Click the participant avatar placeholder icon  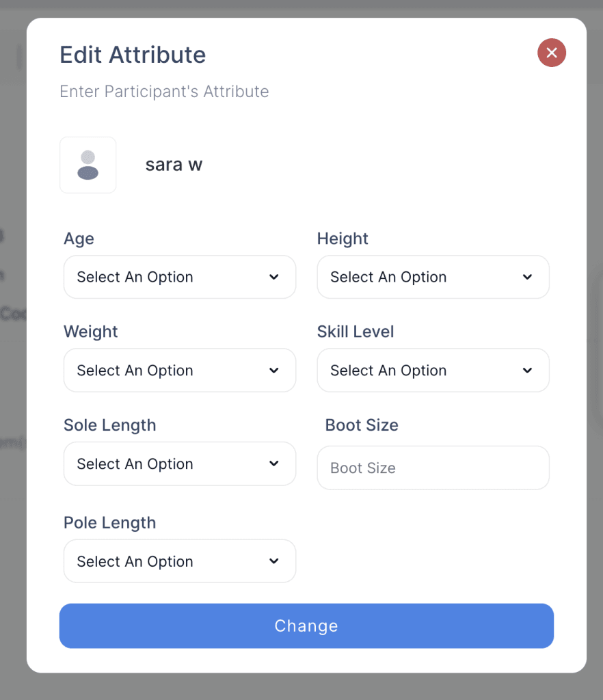tap(88, 165)
